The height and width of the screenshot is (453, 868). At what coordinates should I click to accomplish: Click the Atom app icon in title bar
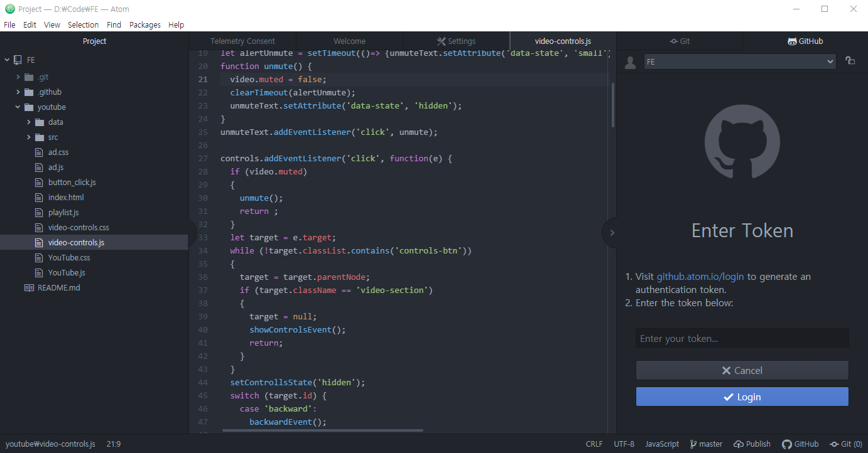(x=9, y=9)
